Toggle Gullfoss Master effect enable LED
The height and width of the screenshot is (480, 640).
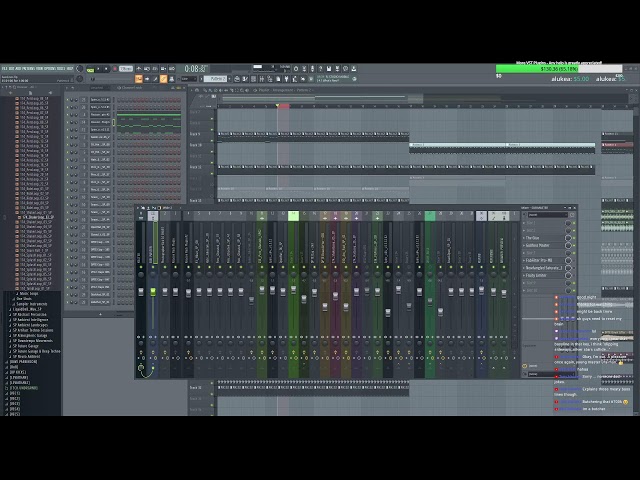[574, 245]
